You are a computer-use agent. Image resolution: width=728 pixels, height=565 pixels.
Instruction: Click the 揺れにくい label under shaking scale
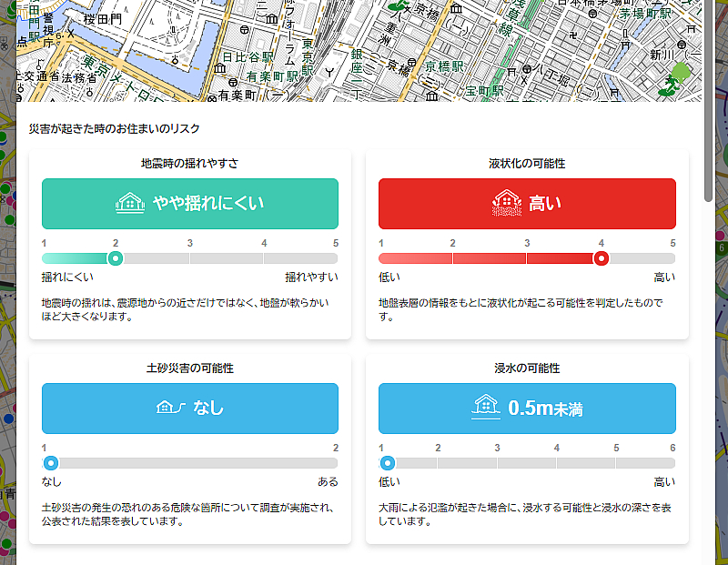67,277
